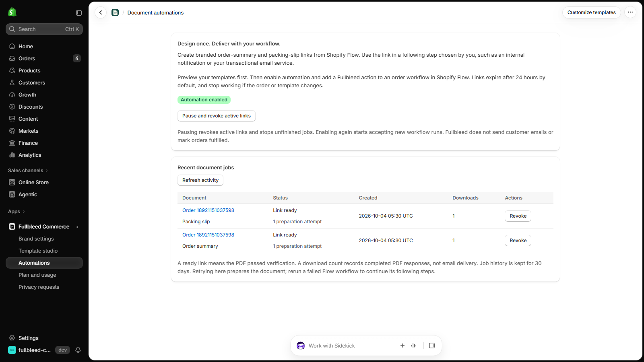
Task: Revoke the Packing slip link
Action: (518, 216)
